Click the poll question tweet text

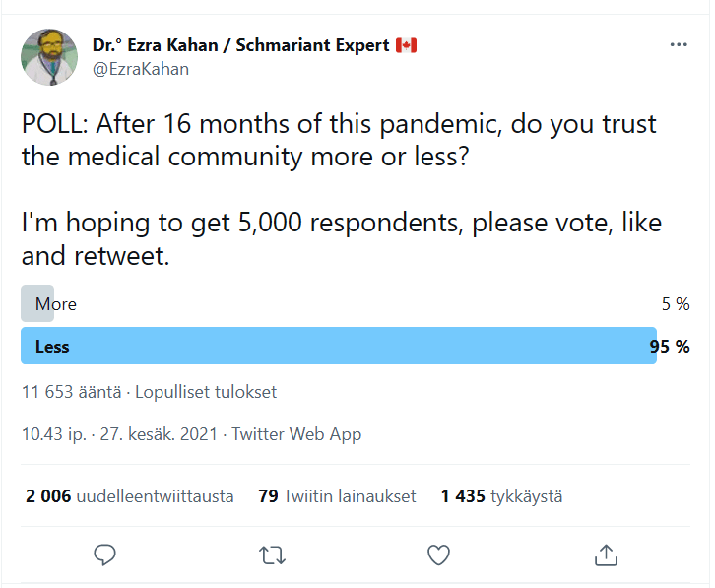pyautogui.click(x=339, y=141)
